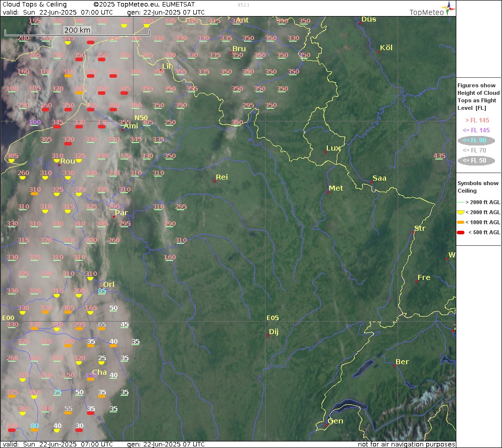Click the 'Str' city label
The width and height of the screenshot is (502, 448).
click(x=420, y=228)
